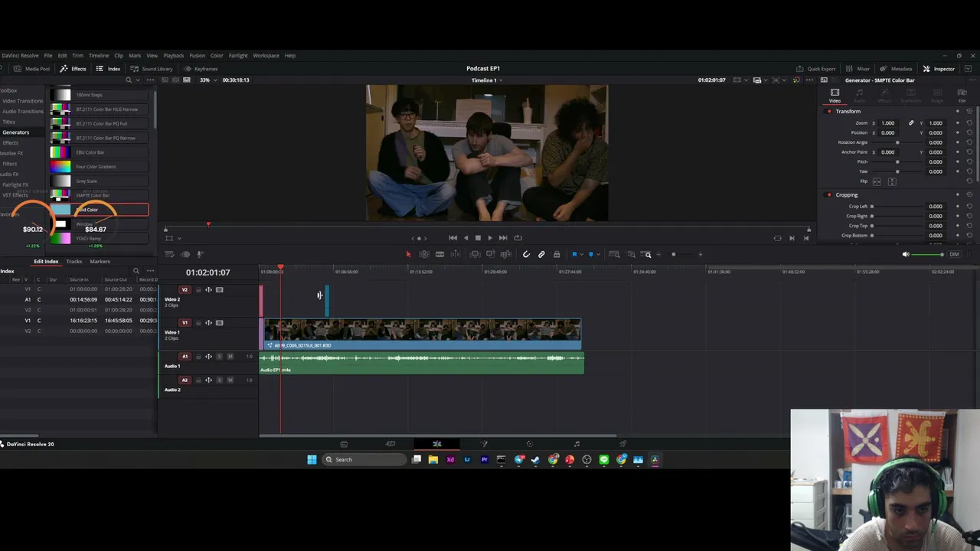Toggle loop playback button
The width and height of the screenshot is (980, 551).
[518, 238]
